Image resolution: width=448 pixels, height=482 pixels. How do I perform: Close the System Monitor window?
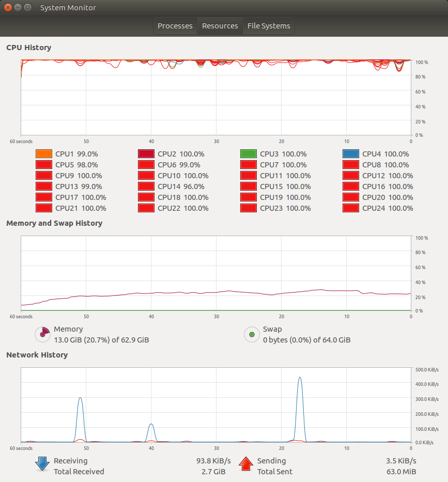[x=8, y=8]
